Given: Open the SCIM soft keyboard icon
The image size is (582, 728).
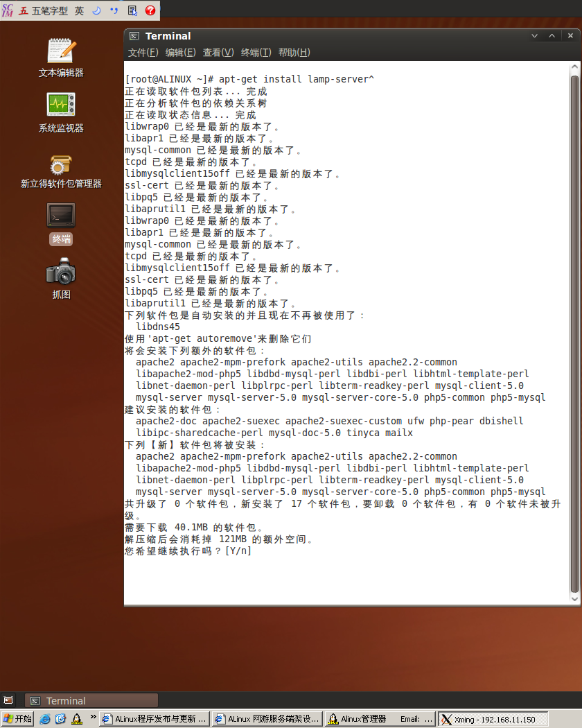Looking at the screenshot, I should point(132,10).
